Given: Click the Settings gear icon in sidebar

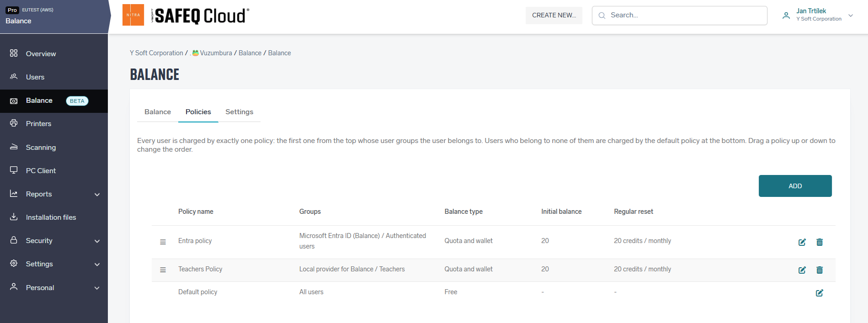Looking at the screenshot, I should click(14, 264).
